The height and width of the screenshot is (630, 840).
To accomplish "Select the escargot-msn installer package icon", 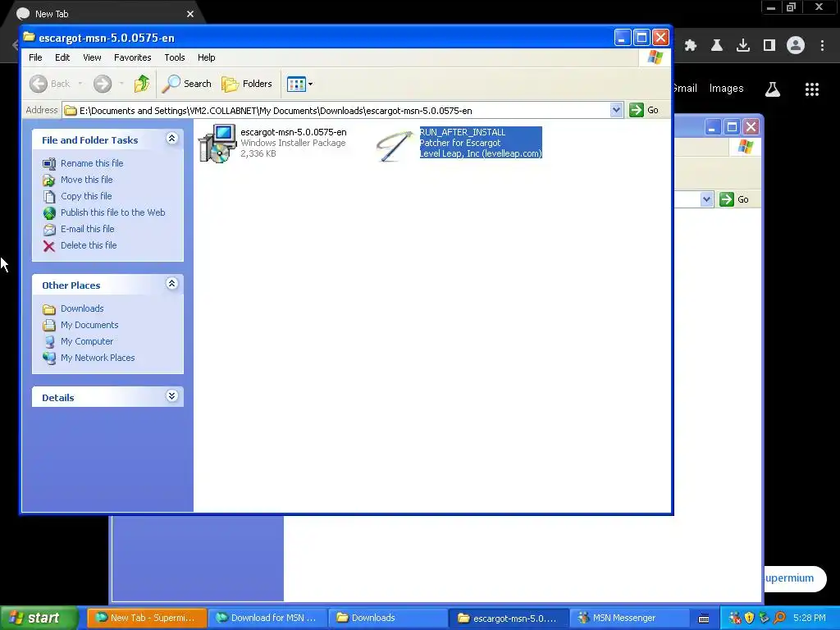I will tap(217, 143).
